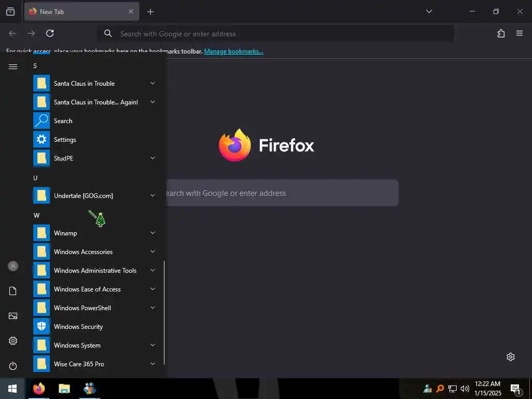
Task: Open Pictures from Start menu sidebar
Action: pos(13,316)
